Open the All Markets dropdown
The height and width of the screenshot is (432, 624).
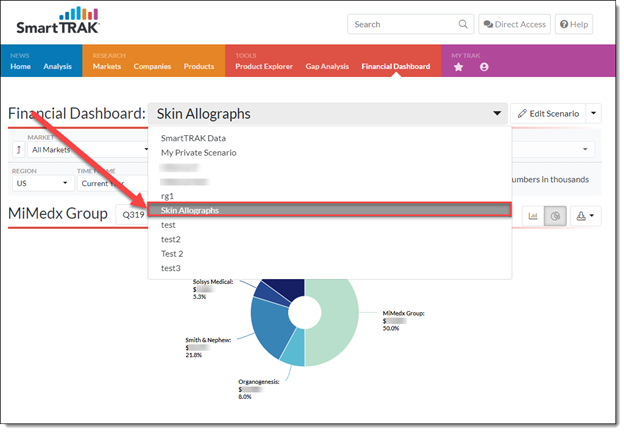(88, 150)
